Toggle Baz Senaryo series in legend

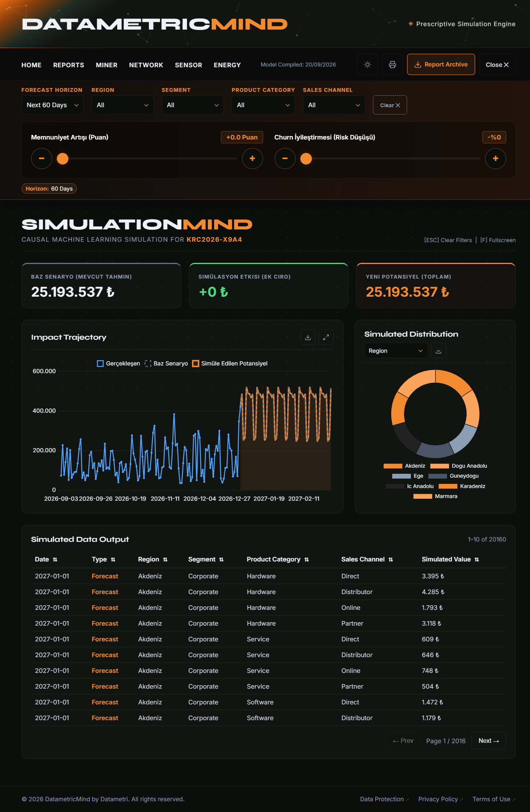coord(166,364)
